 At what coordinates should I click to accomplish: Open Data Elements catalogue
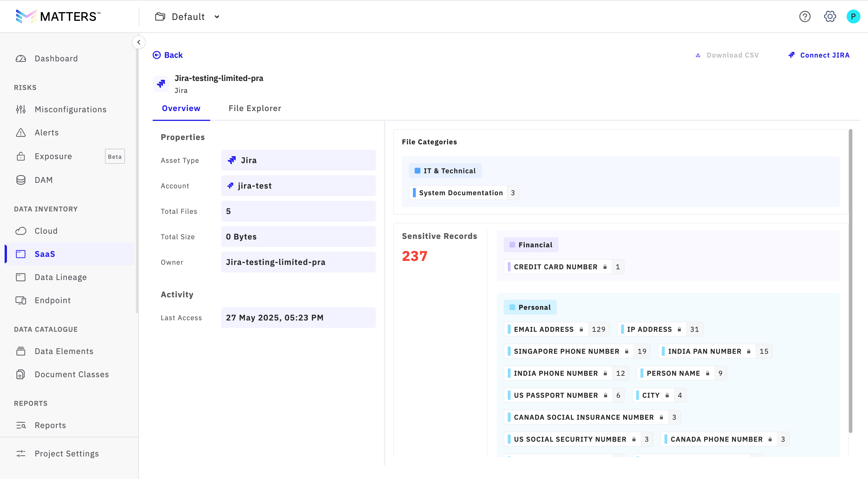pyautogui.click(x=69, y=351)
